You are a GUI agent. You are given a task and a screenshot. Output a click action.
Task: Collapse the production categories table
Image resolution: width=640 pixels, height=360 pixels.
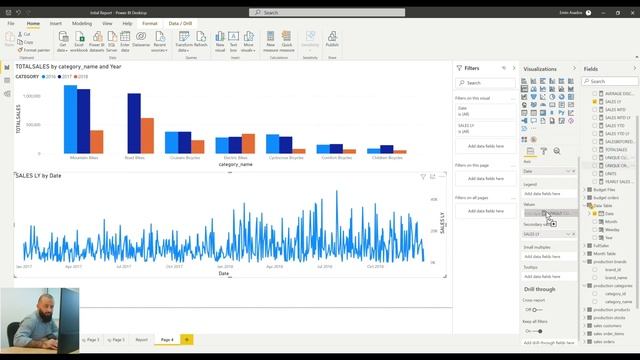point(584,286)
